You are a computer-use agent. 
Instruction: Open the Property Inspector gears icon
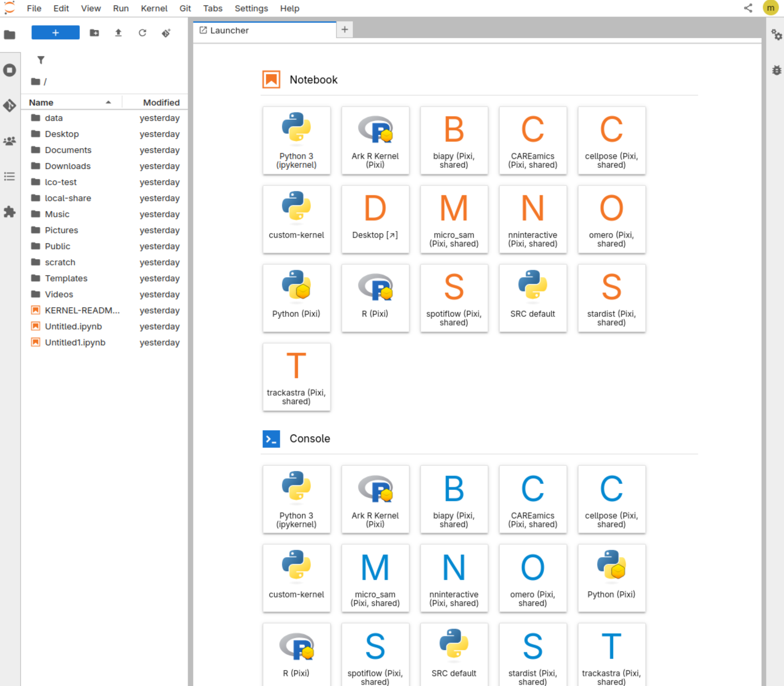[x=776, y=35]
